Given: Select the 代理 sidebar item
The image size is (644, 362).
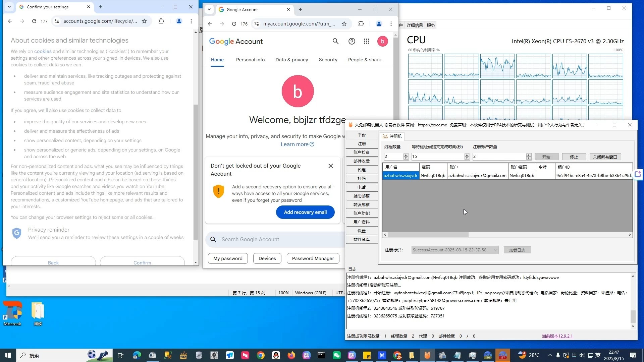Looking at the screenshot, I should (x=362, y=170).
